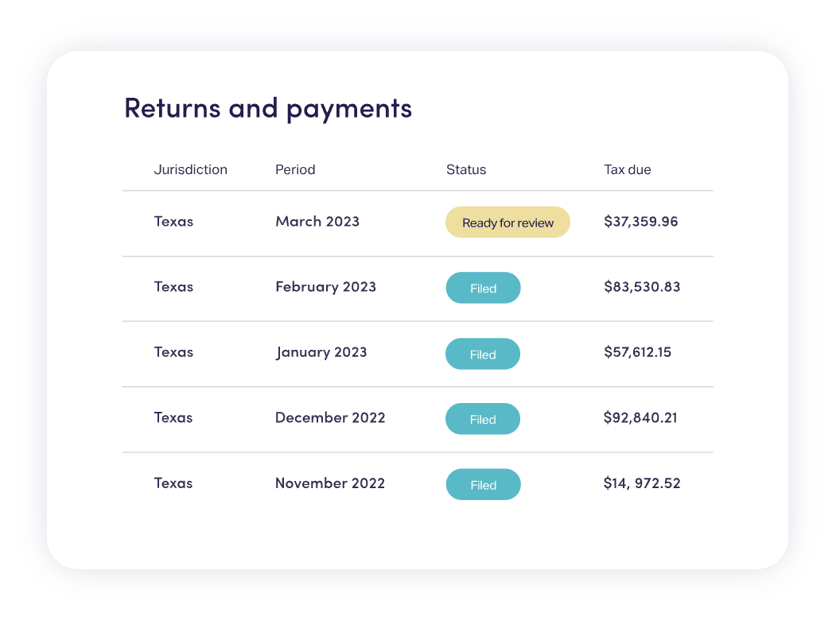840x636 pixels.
Task: Click Texas jurisdiction in March 2023 row
Action: [x=173, y=222]
